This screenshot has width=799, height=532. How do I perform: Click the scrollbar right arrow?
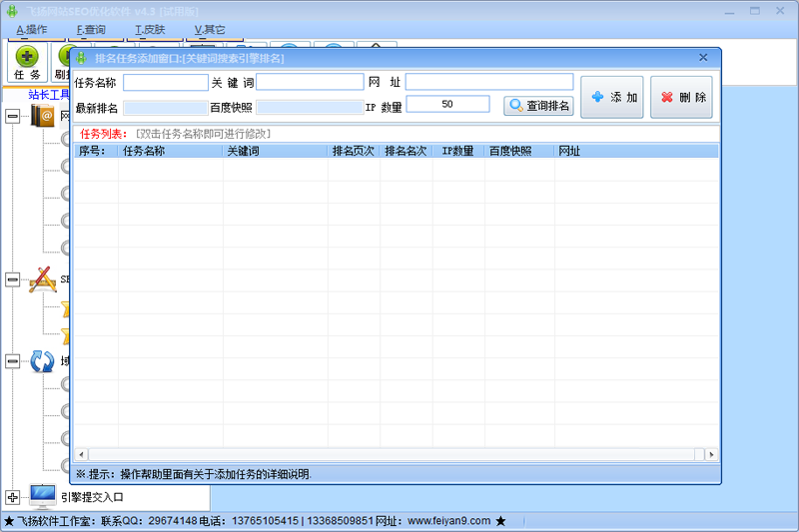pos(712,454)
